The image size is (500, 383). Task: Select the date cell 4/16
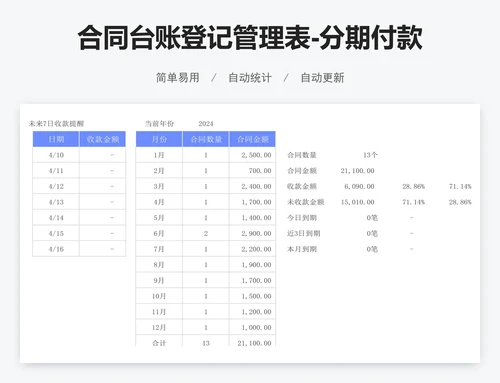[56, 249]
